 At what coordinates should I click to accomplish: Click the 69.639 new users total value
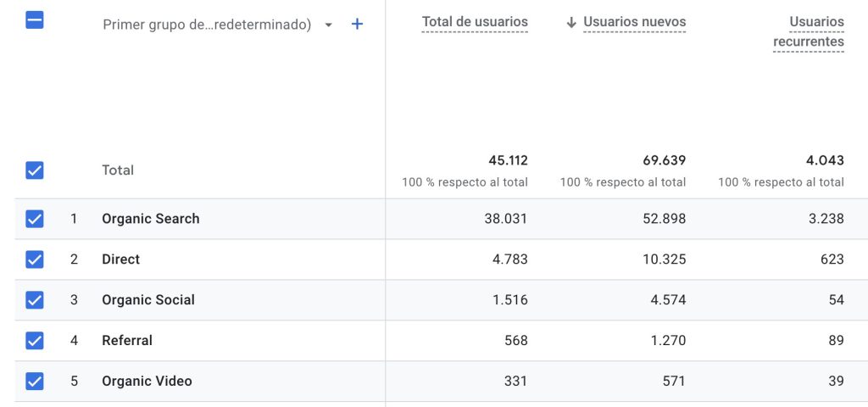[x=664, y=160]
